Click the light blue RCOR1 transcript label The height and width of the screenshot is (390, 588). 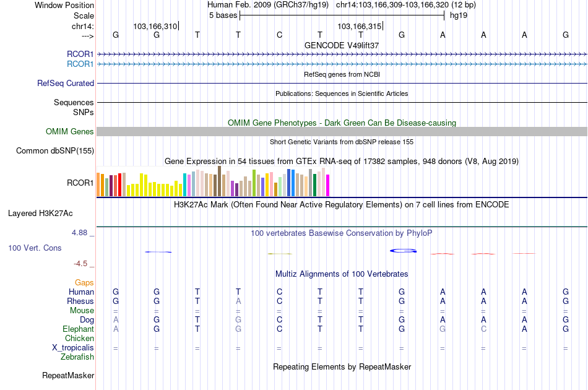coord(80,64)
